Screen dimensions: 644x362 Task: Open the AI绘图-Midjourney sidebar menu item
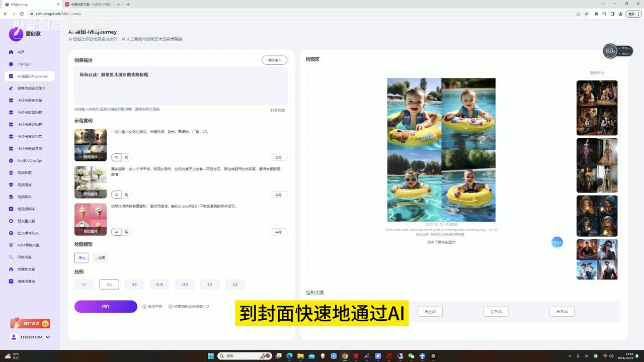pyautogui.click(x=30, y=76)
